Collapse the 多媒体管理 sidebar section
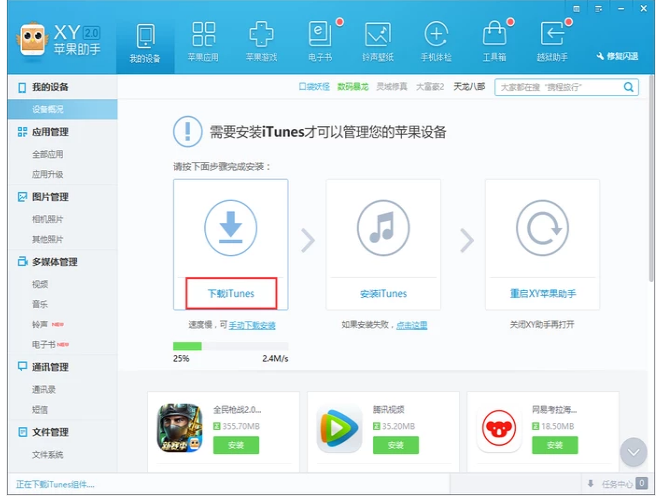The height and width of the screenshot is (498, 656). [54, 262]
